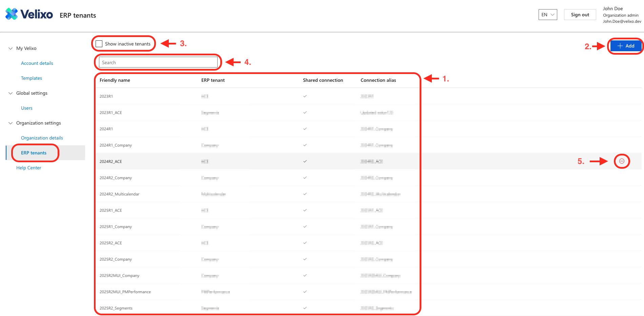Click the Velixo logo icon
Image resolution: width=644 pixels, height=316 pixels.
(12, 14)
